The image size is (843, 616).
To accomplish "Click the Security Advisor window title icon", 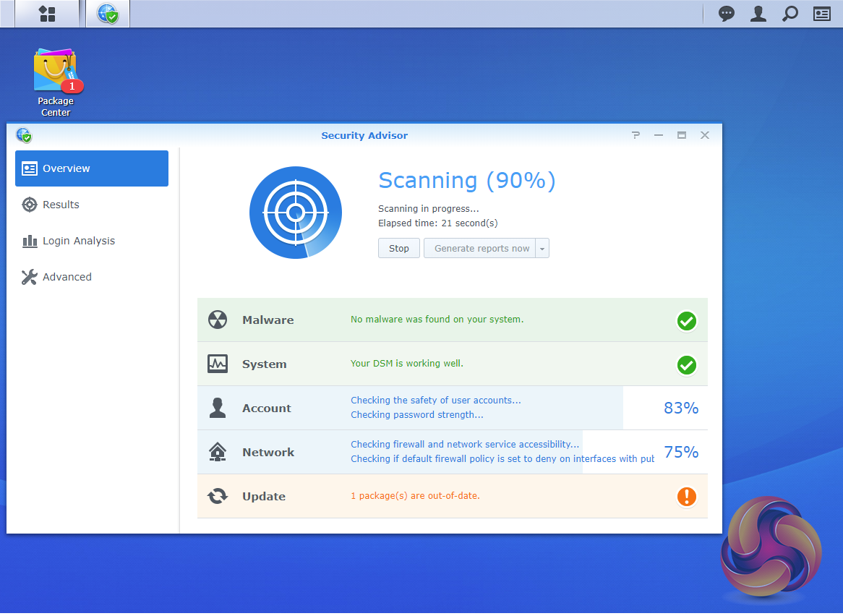I will [x=24, y=135].
